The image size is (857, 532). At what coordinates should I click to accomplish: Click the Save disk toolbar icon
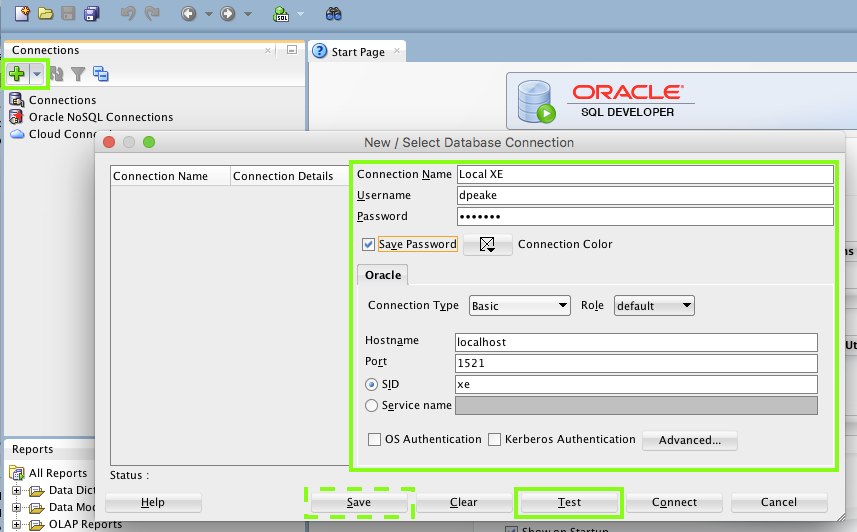pyautogui.click(x=68, y=13)
